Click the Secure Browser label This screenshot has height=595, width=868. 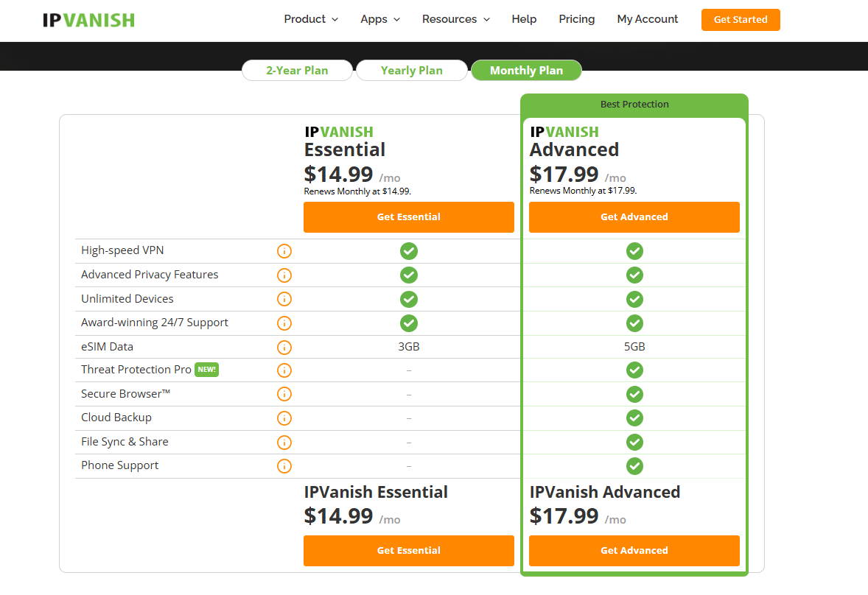pyautogui.click(x=126, y=394)
